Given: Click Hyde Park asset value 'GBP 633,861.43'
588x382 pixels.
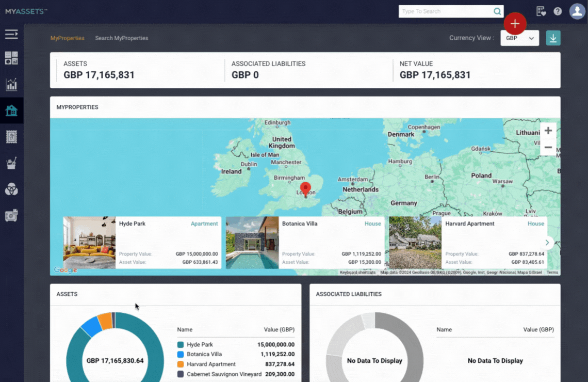Looking at the screenshot, I should 200,262.
